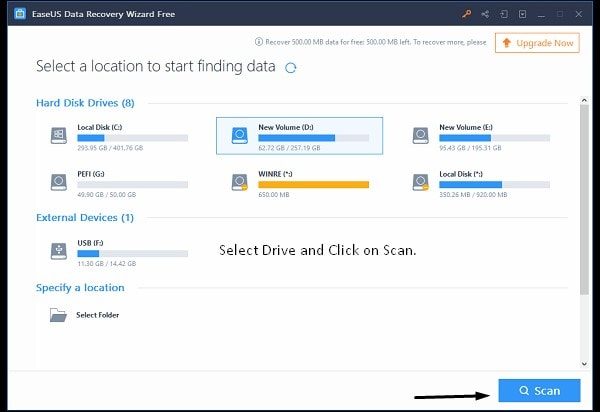
Task: Click the Scan button
Action: pos(539,391)
